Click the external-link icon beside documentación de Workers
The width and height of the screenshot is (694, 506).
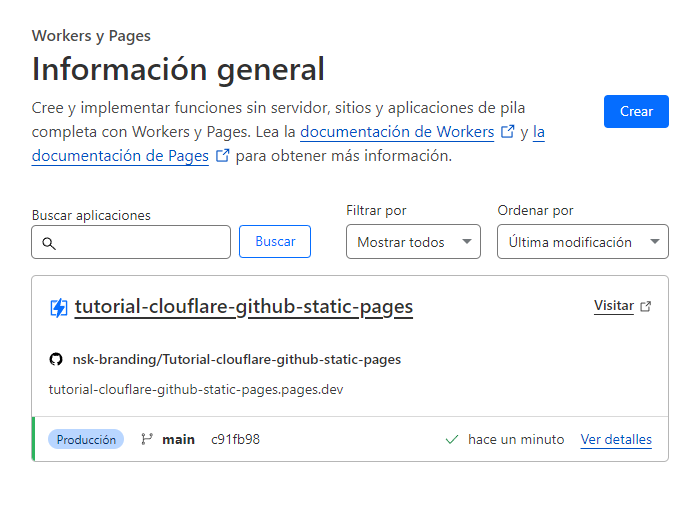coord(508,131)
